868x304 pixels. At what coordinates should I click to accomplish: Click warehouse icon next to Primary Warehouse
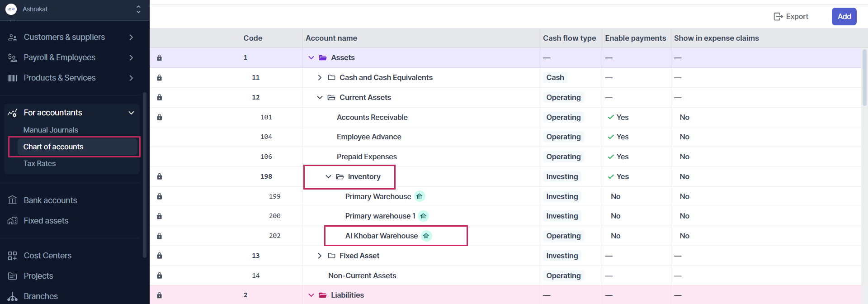420,196
